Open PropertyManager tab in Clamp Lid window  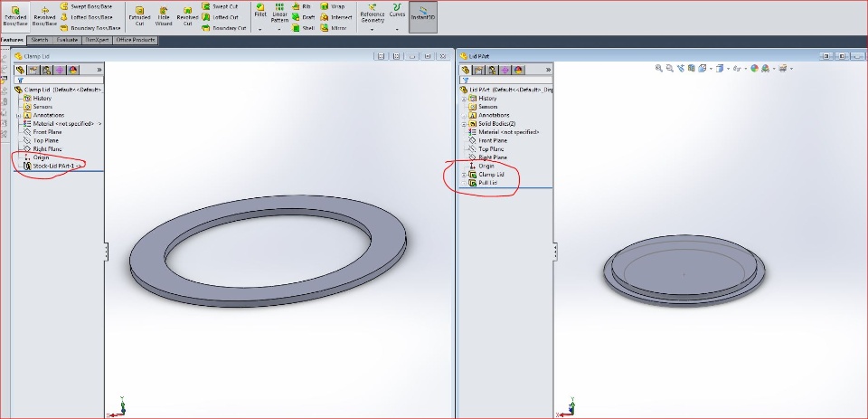tap(33, 70)
